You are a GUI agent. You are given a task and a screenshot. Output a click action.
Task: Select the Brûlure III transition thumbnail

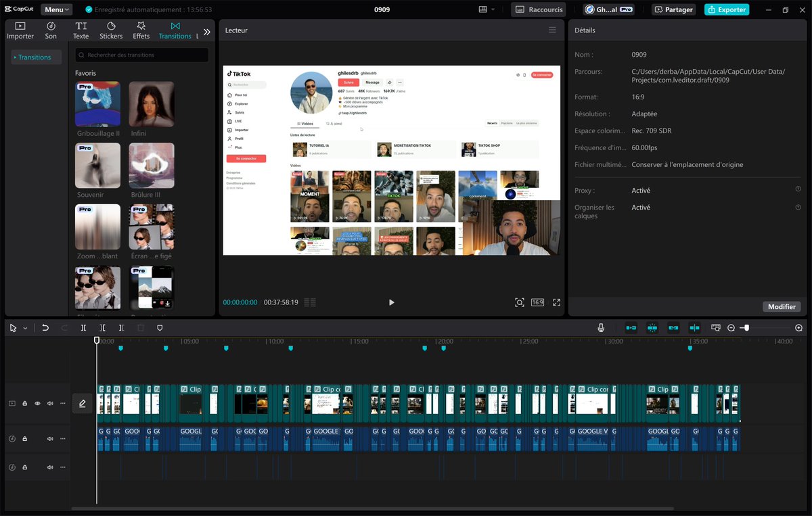click(152, 165)
